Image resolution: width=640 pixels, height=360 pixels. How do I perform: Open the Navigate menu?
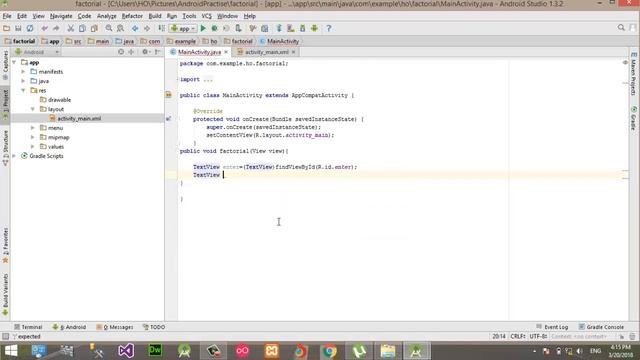pos(61,16)
